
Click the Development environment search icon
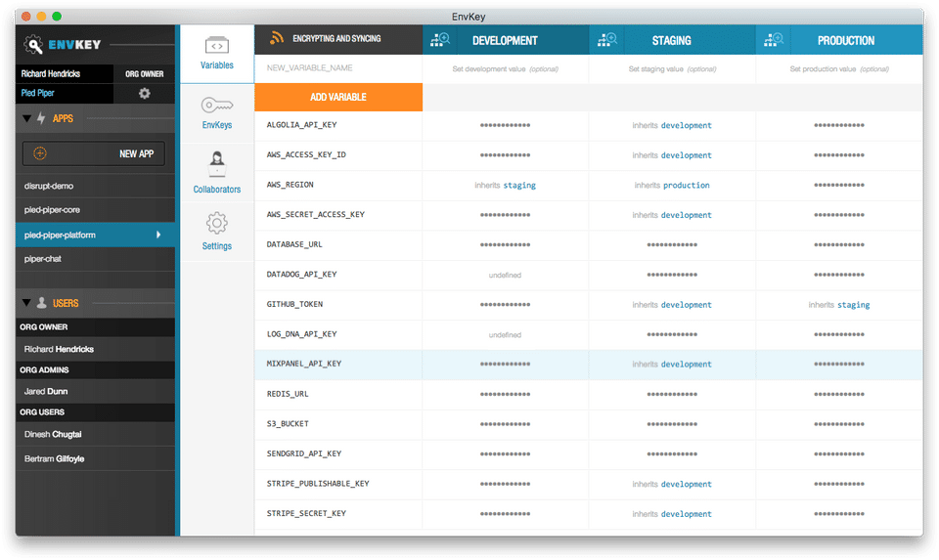pos(440,40)
